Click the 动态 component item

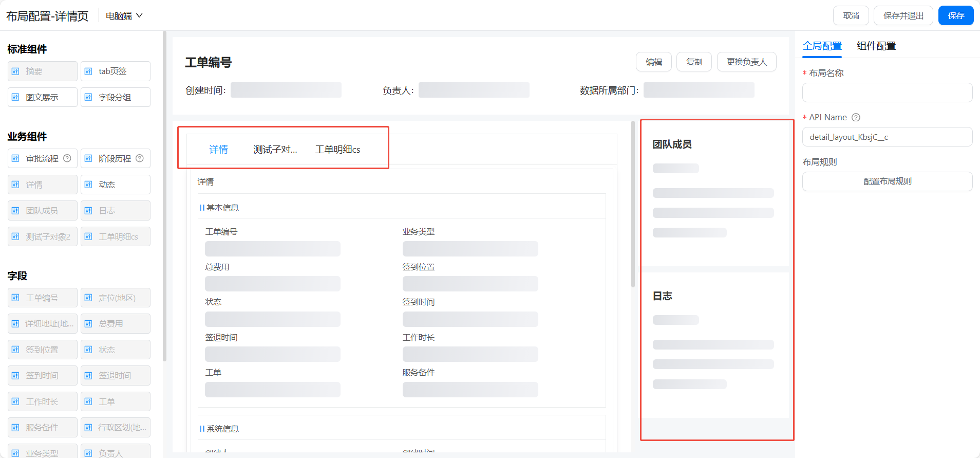click(x=116, y=185)
